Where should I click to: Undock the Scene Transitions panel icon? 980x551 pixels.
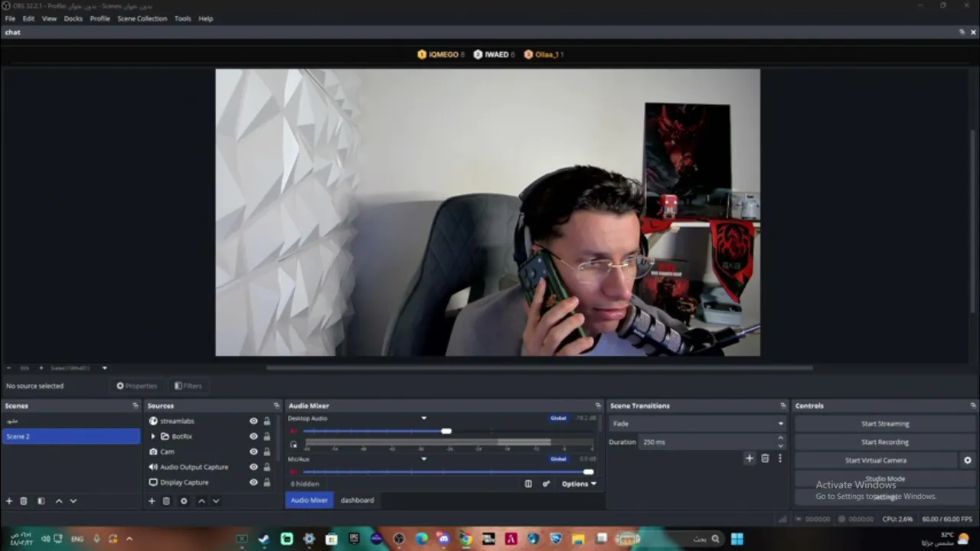[782, 406]
